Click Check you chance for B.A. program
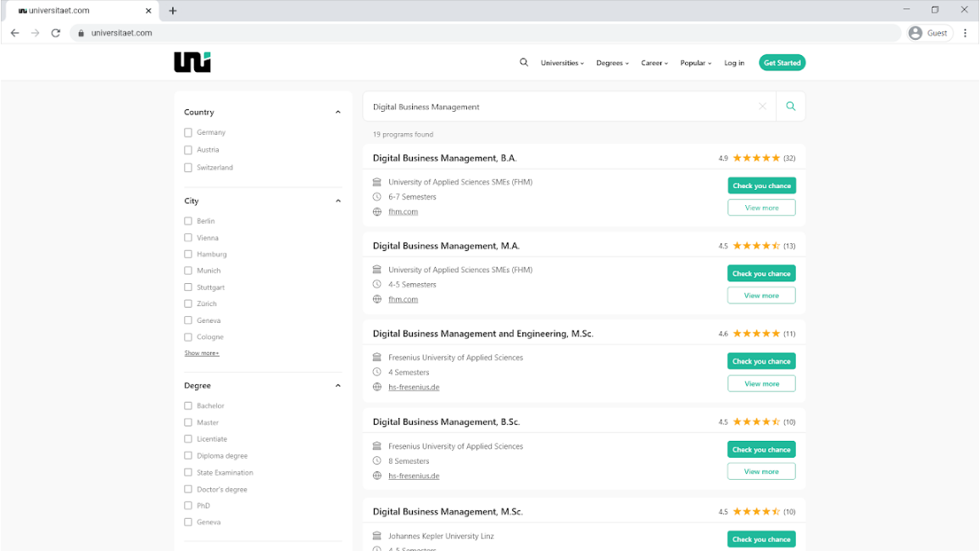Screen dimensions: 980x551 click(761, 186)
